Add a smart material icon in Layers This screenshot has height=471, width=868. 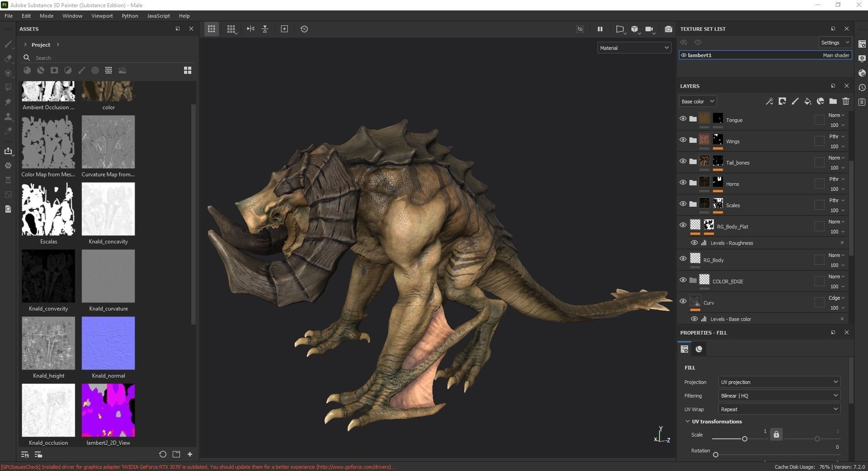click(820, 102)
